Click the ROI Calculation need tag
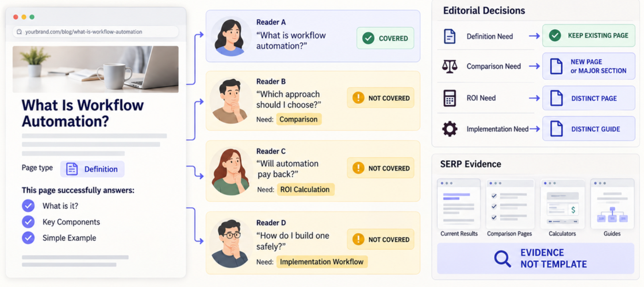This screenshot has height=287, width=644. coord(305,189)
